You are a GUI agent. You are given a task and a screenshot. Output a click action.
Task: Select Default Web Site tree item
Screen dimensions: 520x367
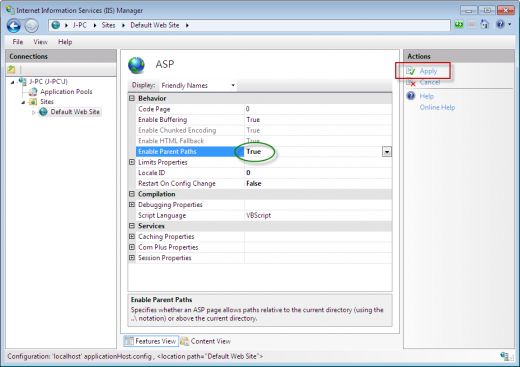point(75,112)
